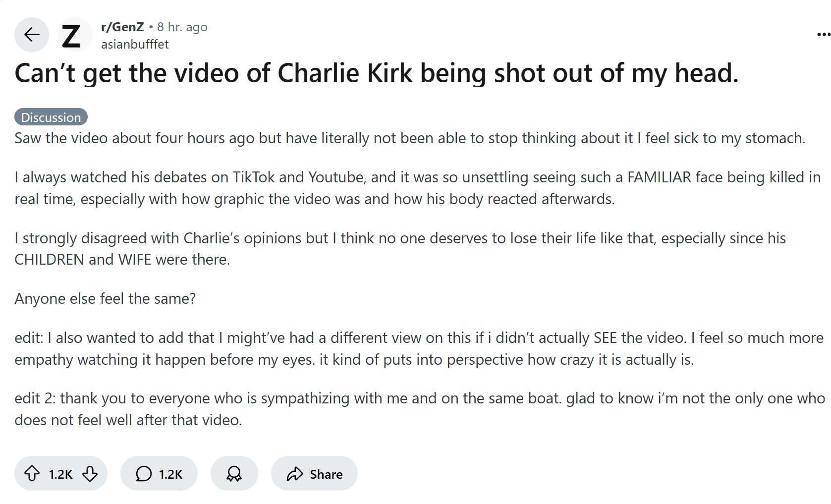Click the first "edit:" paragraph text
Image resolution: width=831 pixels, height=504 pixels.
click(418, 348)
